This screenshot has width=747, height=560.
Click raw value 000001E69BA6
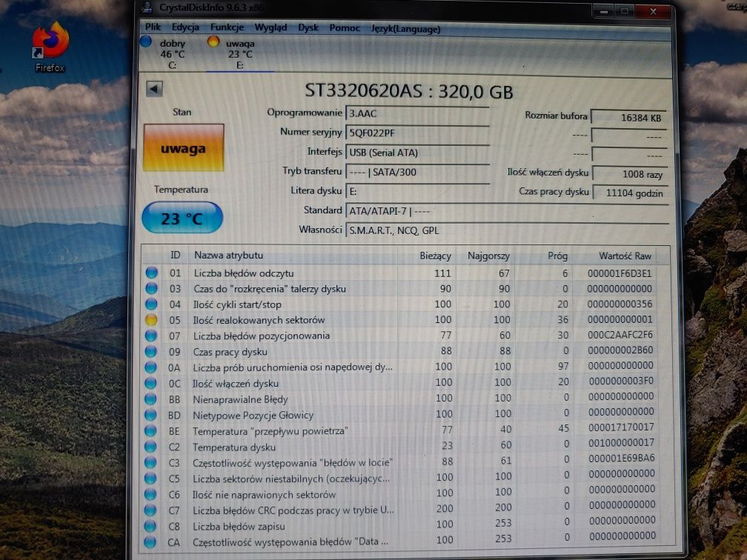[622, 458]
